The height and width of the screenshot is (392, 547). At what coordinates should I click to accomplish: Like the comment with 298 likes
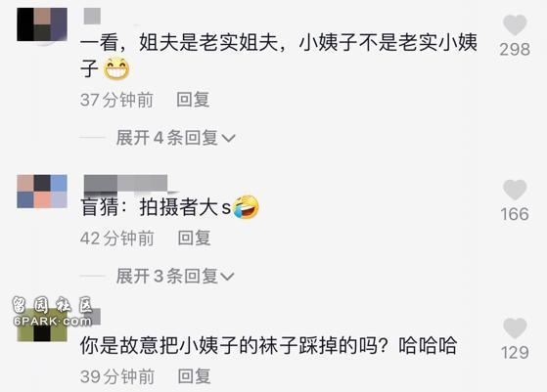tap(515, 25)
